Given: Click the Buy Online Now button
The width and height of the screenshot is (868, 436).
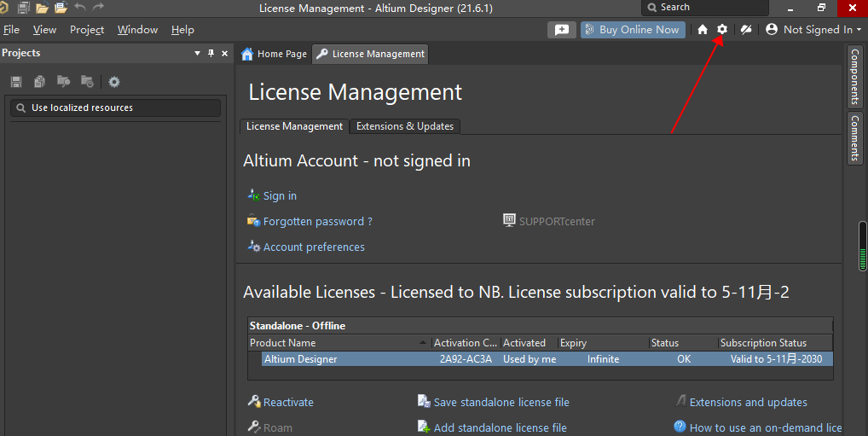Looking at the screenshot, I should click(x=632, y=29).
